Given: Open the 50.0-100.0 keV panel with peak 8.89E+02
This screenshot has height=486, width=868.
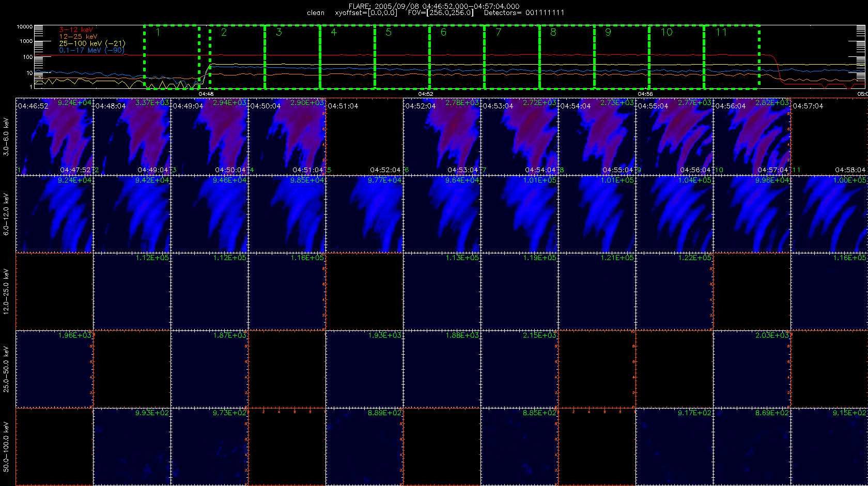Looking at the screenshot, I should click(365, 447).
